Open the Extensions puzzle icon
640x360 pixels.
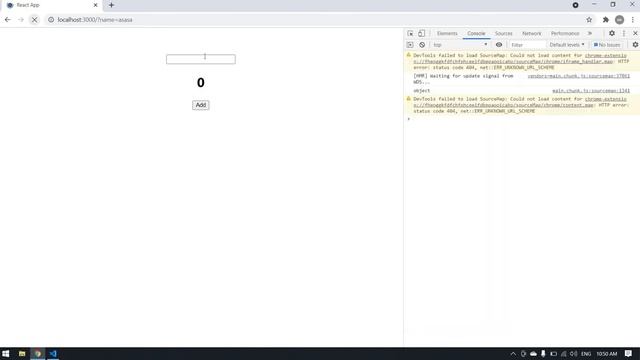[x=606, y=20]
